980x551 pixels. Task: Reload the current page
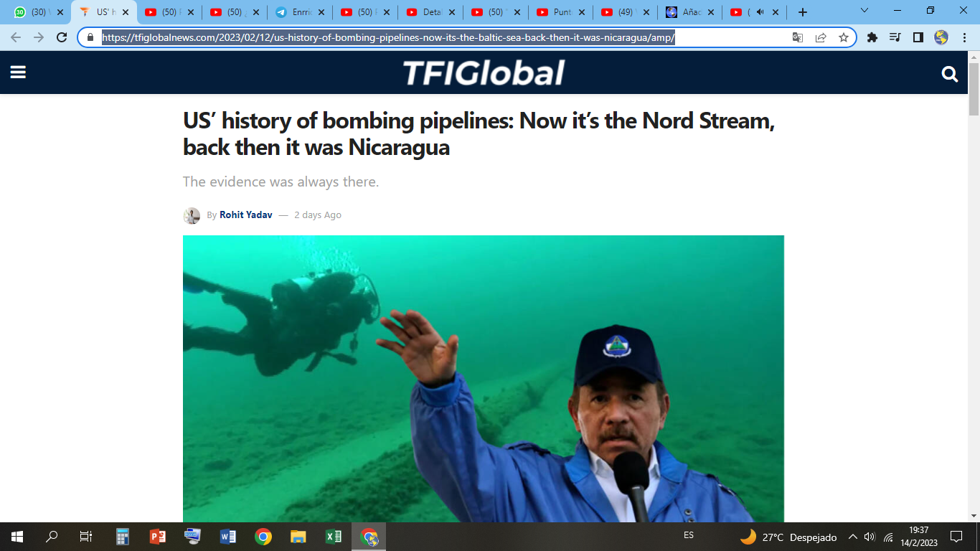[x=62, y=37]
